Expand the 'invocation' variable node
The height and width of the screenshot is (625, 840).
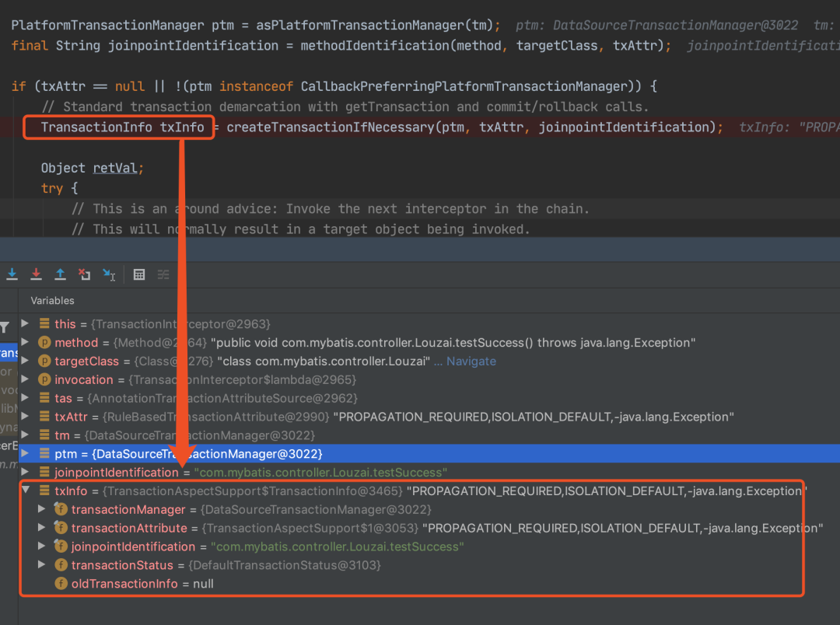pyautogui.click(x=25, y=379)
